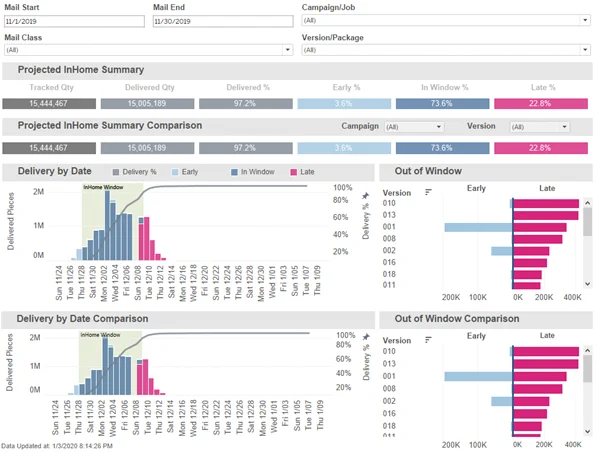The image size is (598, 453).
Task: Click tallest Late bar in Delivery by Date Comparison
Action: point(145,377)
